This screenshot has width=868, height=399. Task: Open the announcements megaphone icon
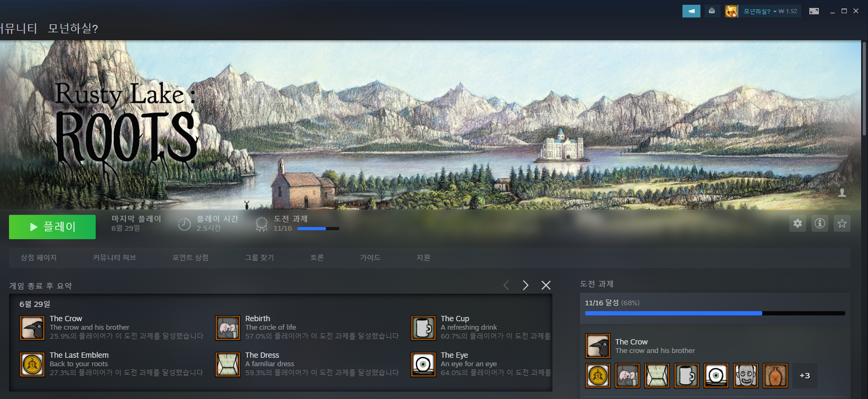691,11
